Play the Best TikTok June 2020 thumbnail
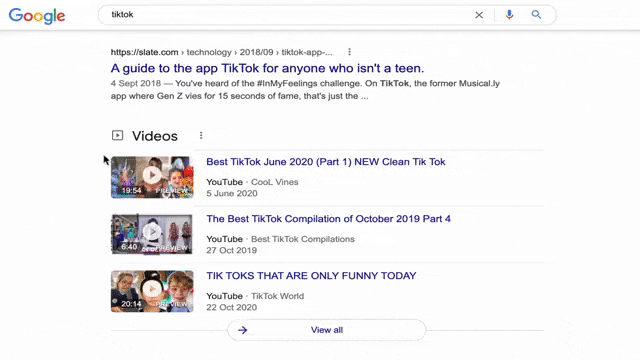 click(x=152, y=177)
